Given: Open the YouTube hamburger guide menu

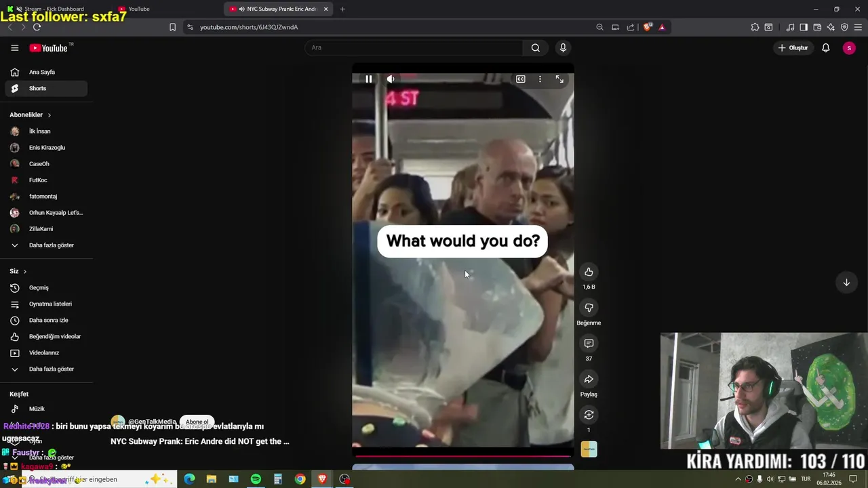Looking at the screenshot, I should pyautogui.click(x=15, y=47).
